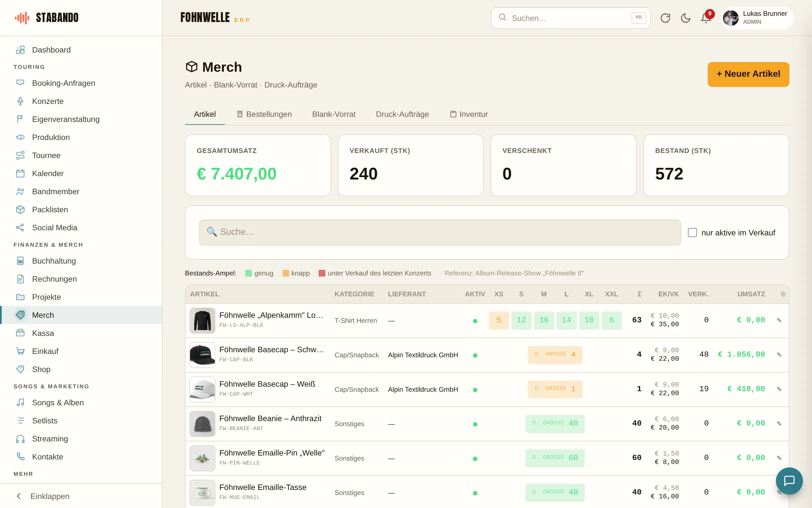This screenshot has width=812, height=508.
Task: Open Kalender in sidebar
Action: coord(81,173)
